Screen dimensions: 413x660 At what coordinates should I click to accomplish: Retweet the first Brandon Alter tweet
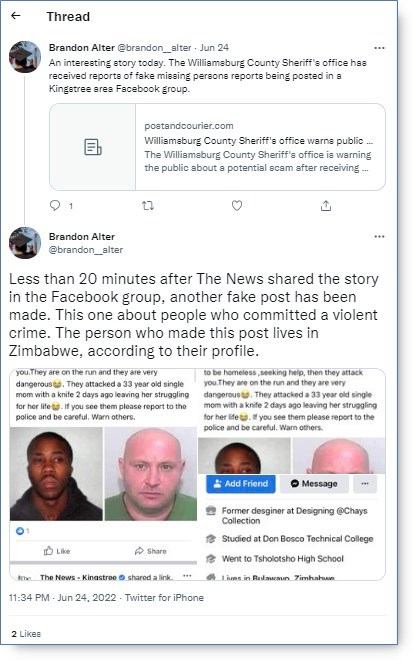tap(148, 205)
